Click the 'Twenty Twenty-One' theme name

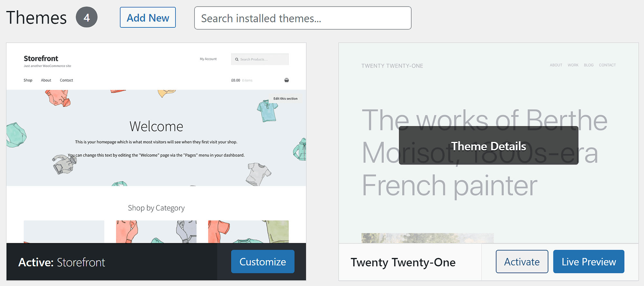(x=403, y=262)
